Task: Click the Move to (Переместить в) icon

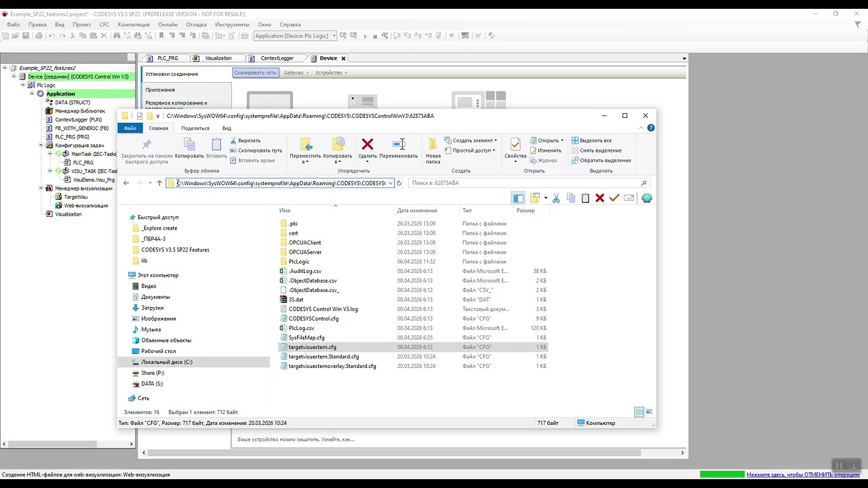Action: 306,144
